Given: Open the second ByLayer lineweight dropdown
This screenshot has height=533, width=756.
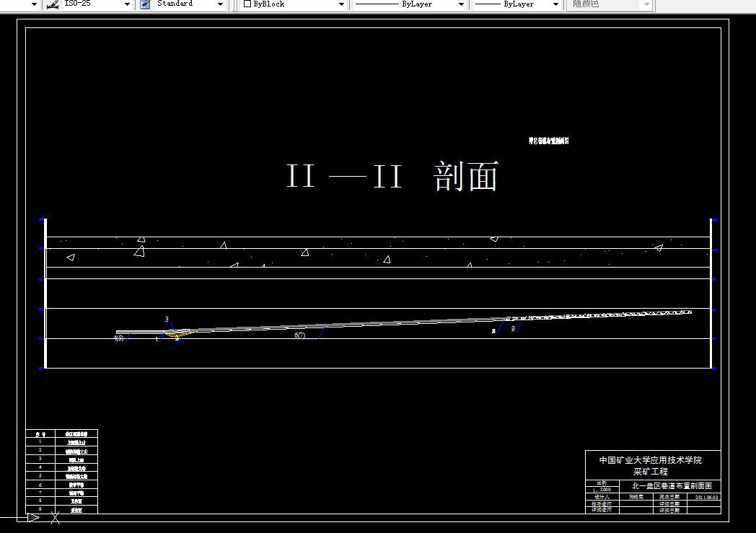Looking at the screenshot, I should 555,4.
